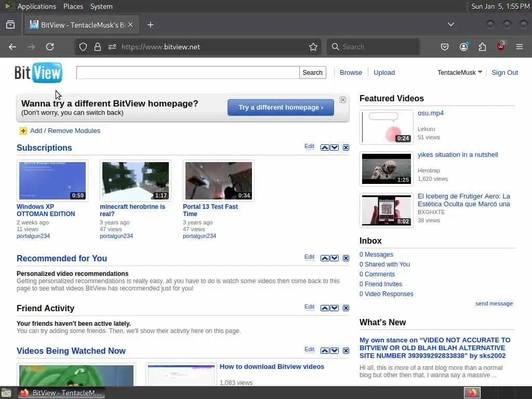Edit the Subscriptions module
The width and height of the screenshot is (532, 399).
pos(309,146)
